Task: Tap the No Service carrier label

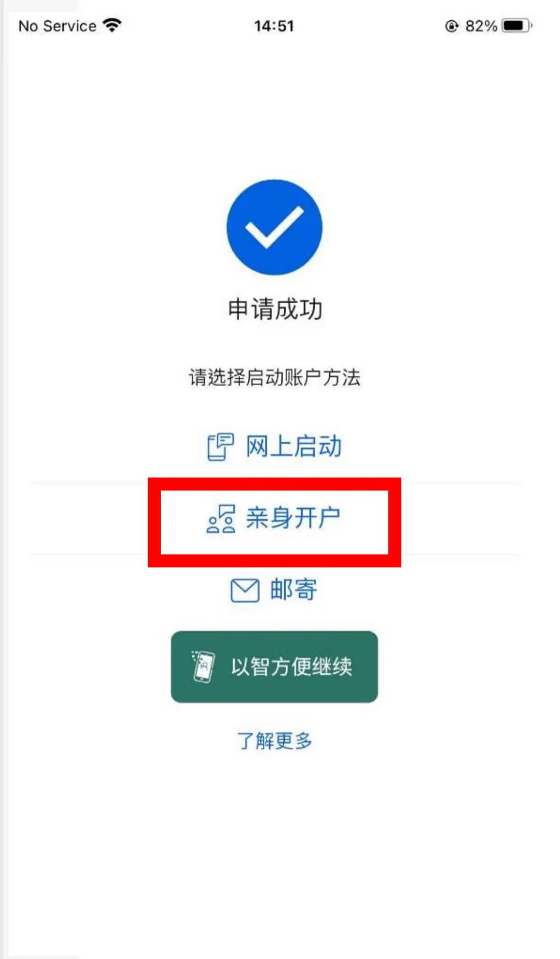Action: (57, 26)
